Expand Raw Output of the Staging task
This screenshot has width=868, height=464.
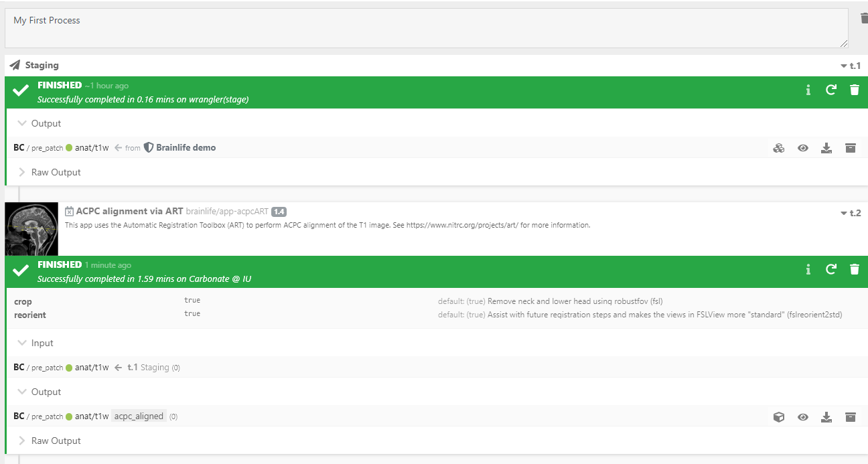click(55, 172)
